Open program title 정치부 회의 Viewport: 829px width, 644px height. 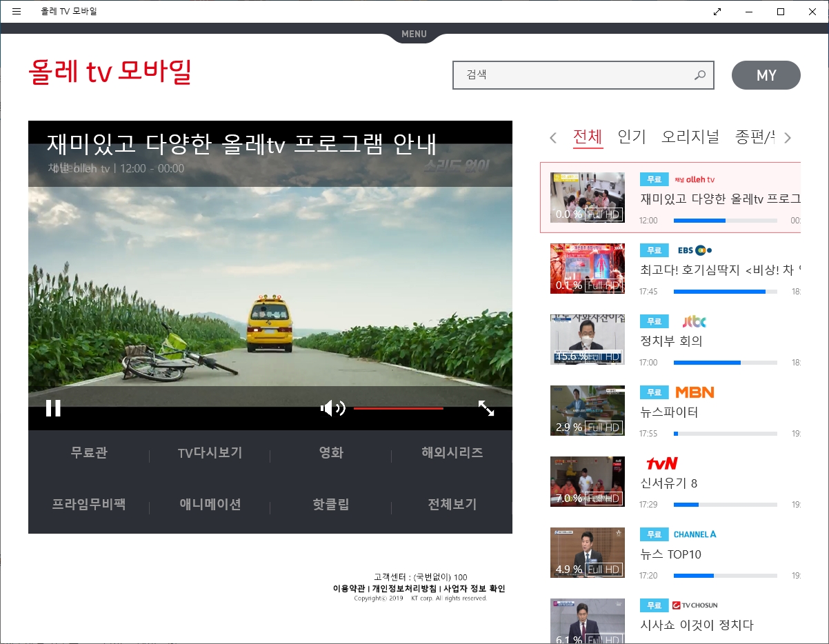click(672, 341)
